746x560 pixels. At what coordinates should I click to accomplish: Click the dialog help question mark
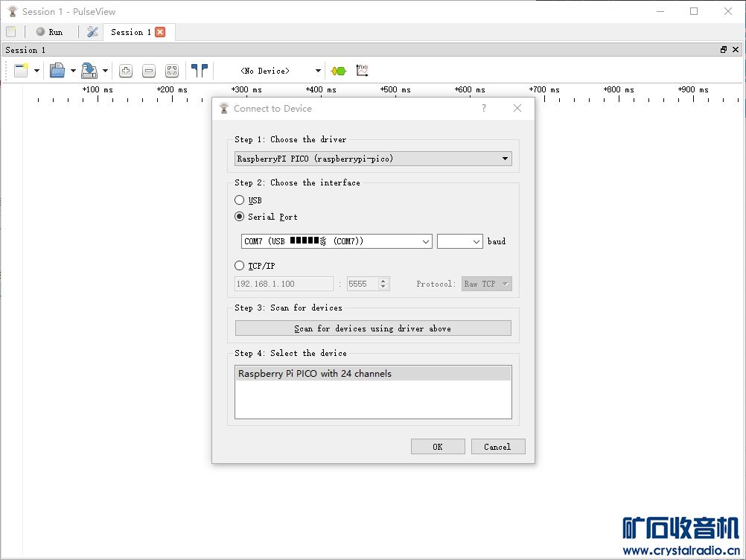coord(484,108)
